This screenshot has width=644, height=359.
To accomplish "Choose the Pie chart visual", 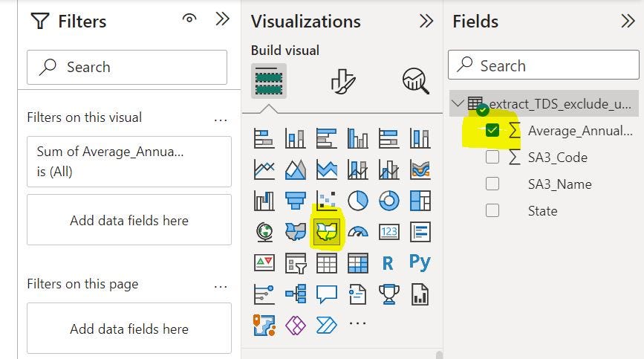I will click(358, 201).
